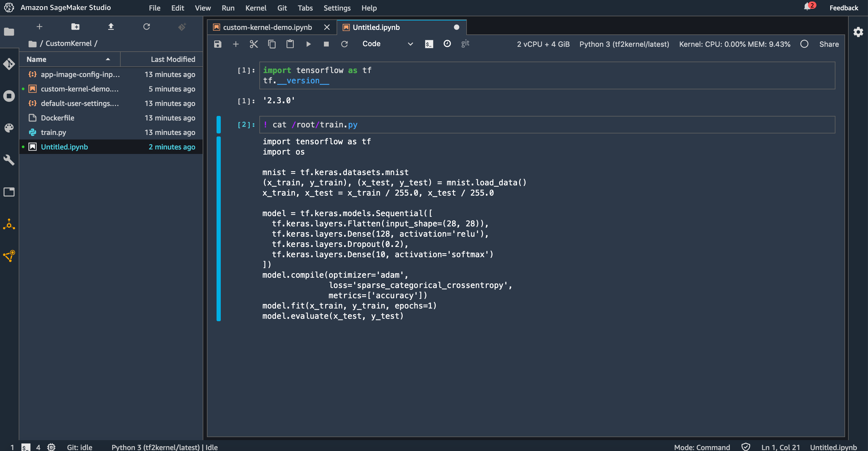Copy the selected cell
The height and width of the screenshot is (451, 868).
click(x=272, y=44)
